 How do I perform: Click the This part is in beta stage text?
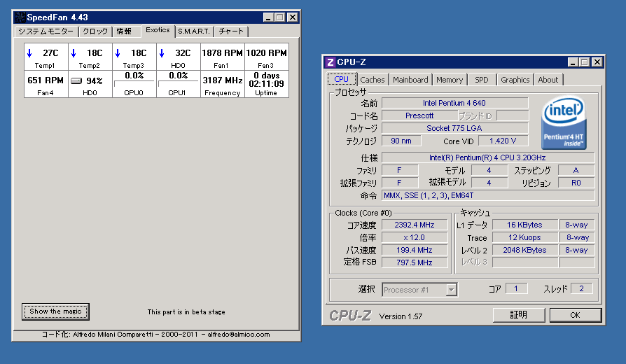pos(186,311)
